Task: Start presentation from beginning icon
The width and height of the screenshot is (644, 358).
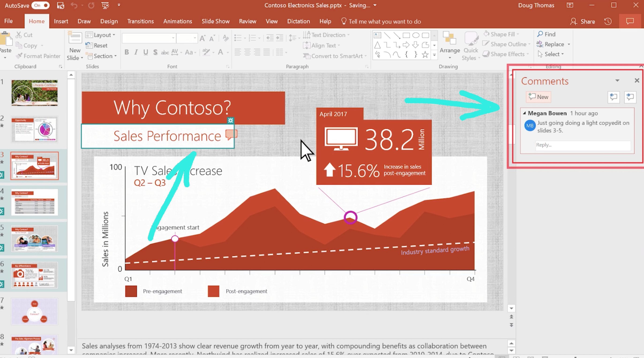Action: click(105, 5)
